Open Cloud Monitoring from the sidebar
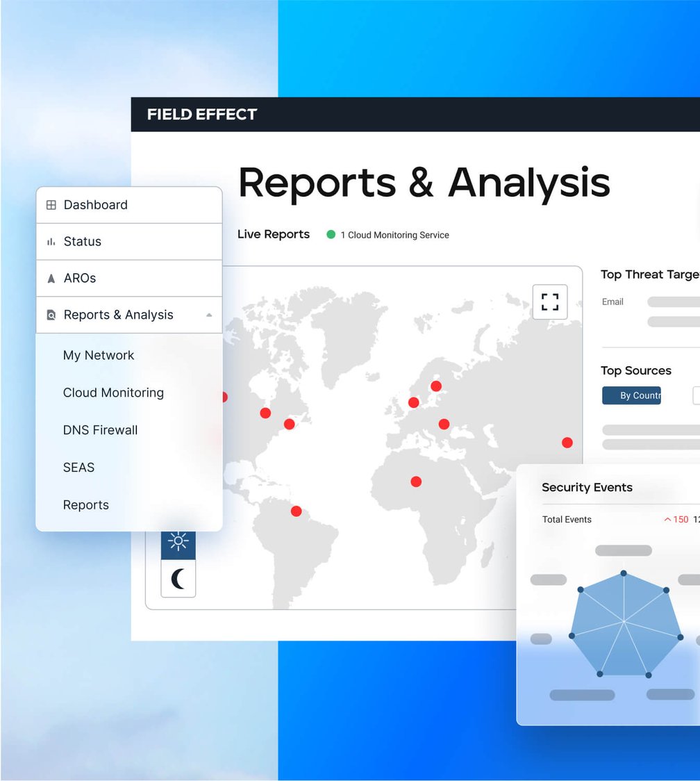This screenshot has height=781, width=700. pyautogui.click(x=113, y=393)
